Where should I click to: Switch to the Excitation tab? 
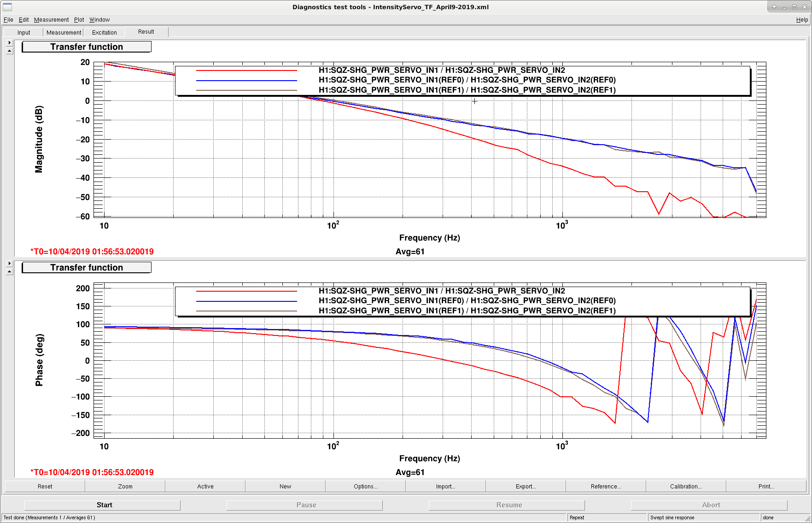click(105, 32)
